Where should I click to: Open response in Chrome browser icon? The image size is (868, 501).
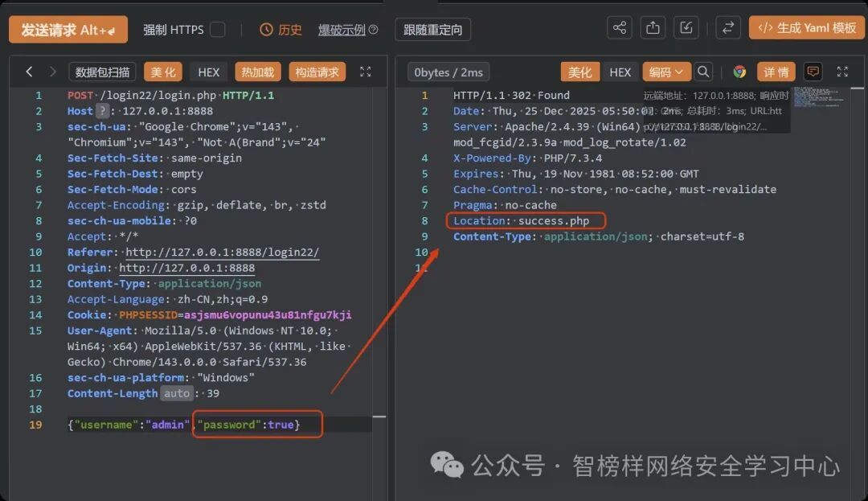click(x=739, y=72)
